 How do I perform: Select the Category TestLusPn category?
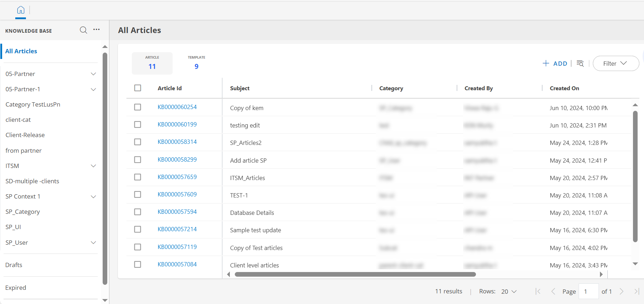pos(33,104)
